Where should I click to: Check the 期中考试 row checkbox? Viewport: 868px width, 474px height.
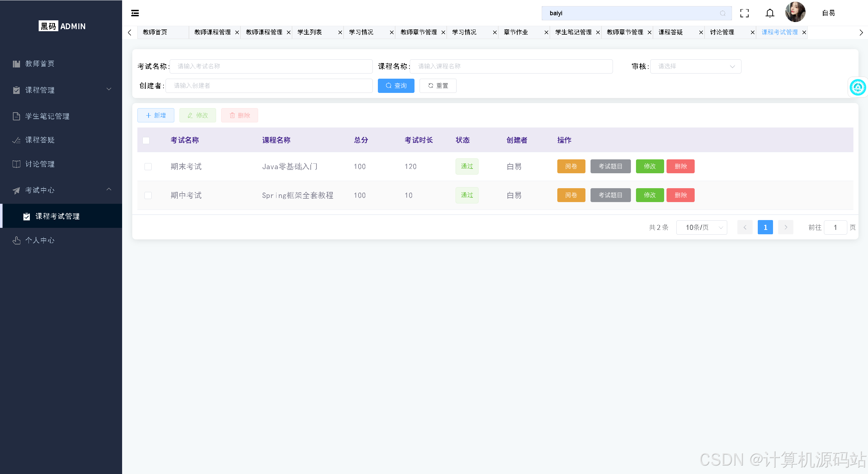click(x=148, y=195)
